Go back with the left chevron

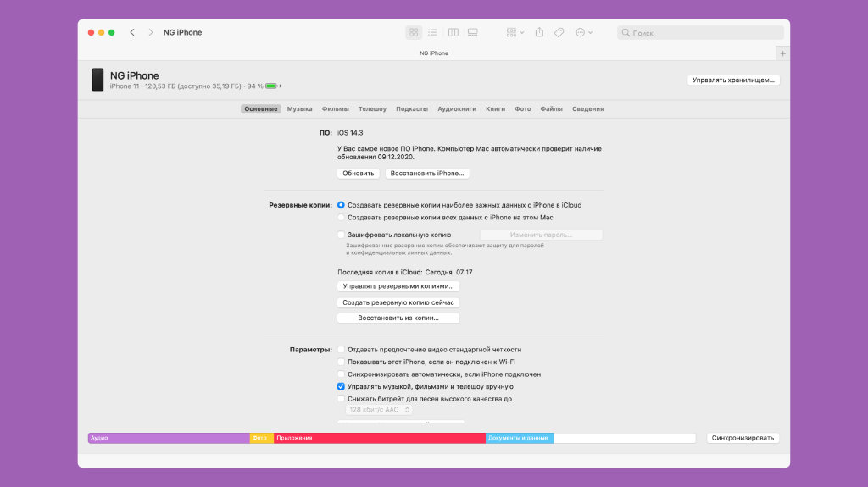coord(132,33)
